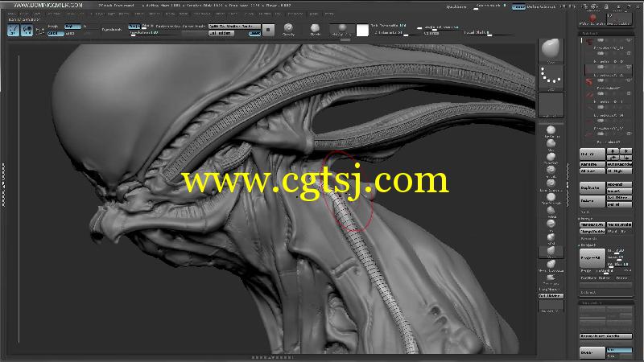The image size is (644, 362).
Task: Click the Rename subtool button
Action: pos(592,164)
